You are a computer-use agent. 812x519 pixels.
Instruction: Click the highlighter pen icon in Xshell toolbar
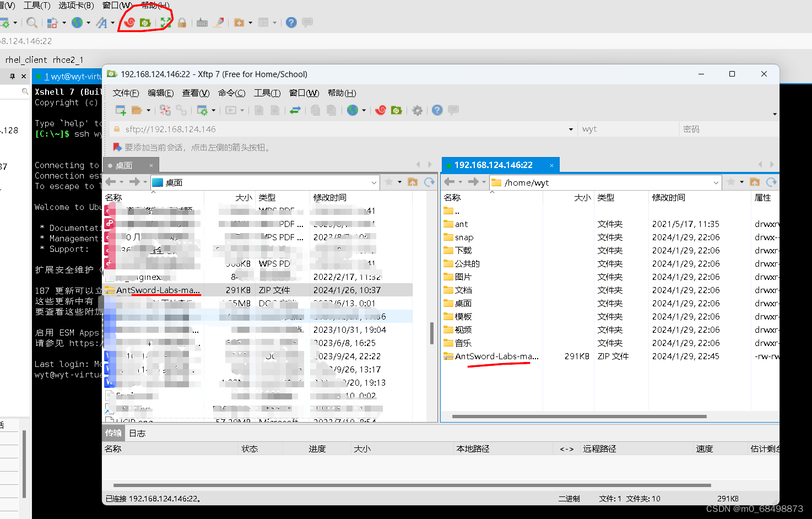[x=219, y=22]
